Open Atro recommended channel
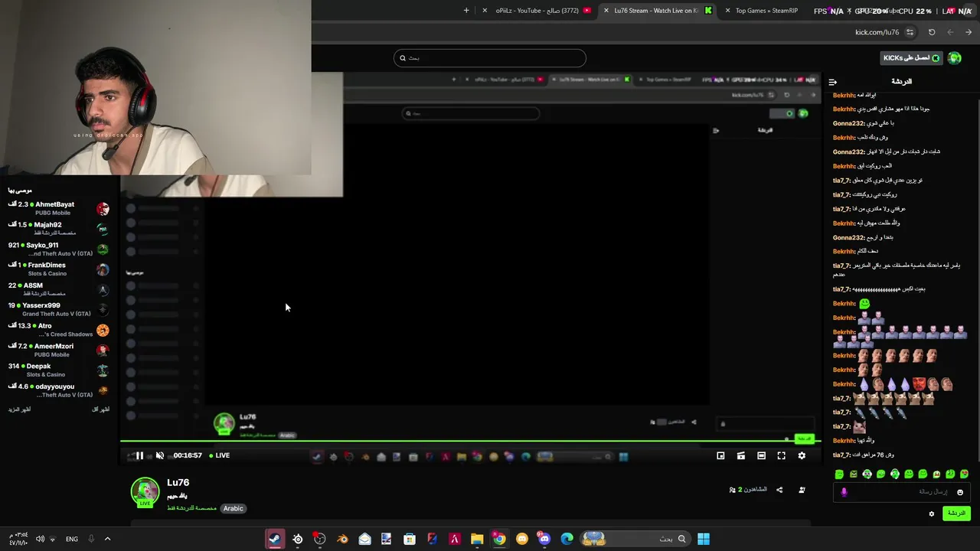This screenshot has height=551, width=980. pyautogui.click(x=59, y=330)
